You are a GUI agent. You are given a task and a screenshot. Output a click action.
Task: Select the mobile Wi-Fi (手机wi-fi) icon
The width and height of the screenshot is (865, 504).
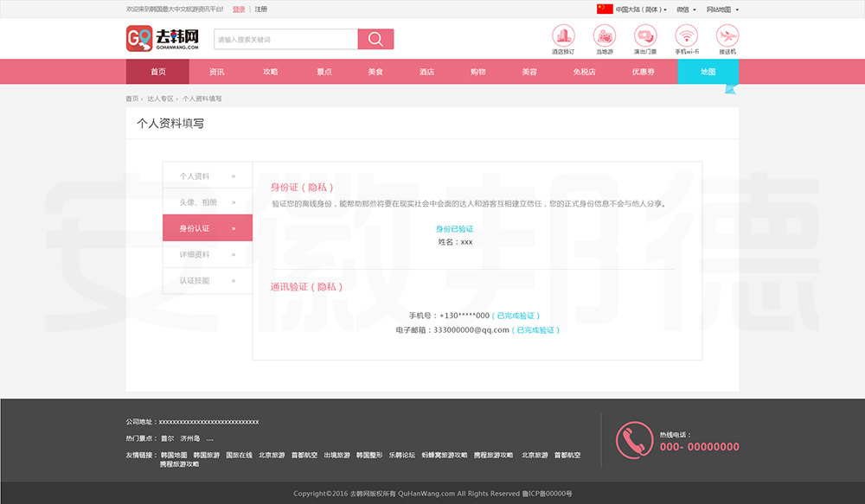(x=687, y=36)
